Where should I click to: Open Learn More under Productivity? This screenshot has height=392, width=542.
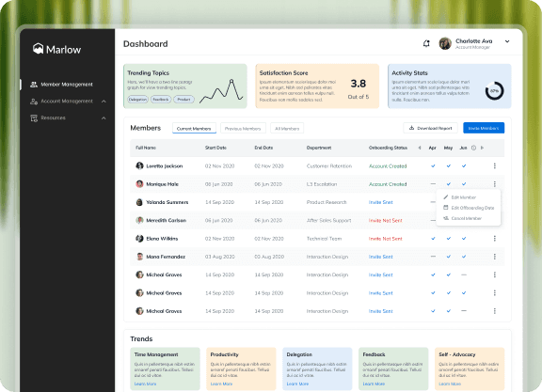[x=221, y=384]
